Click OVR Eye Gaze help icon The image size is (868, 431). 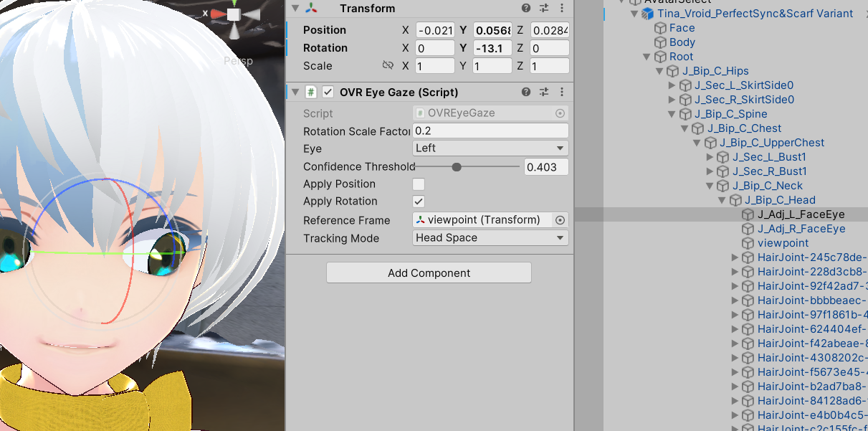point(526,93)
